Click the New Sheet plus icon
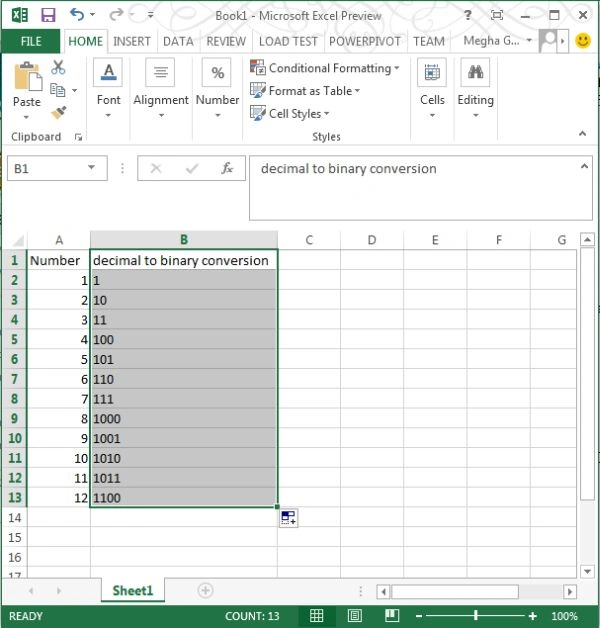This screenshot has width=600, height=628. [205, 590]
